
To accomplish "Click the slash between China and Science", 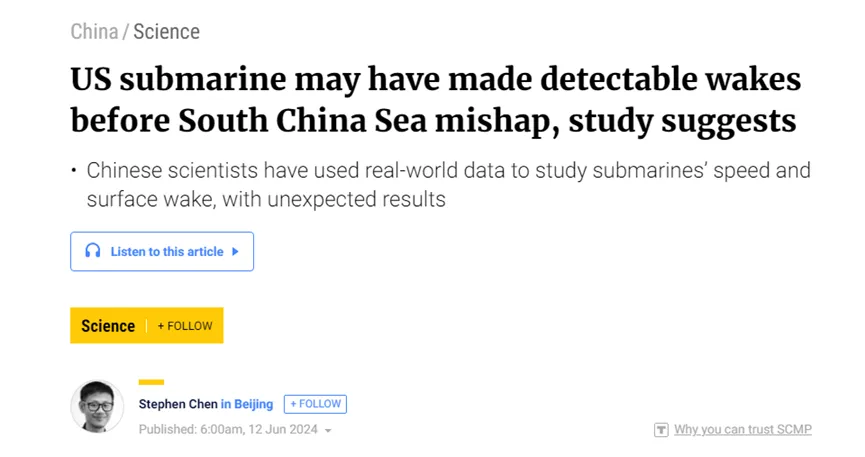I will [x=126, y=31].
